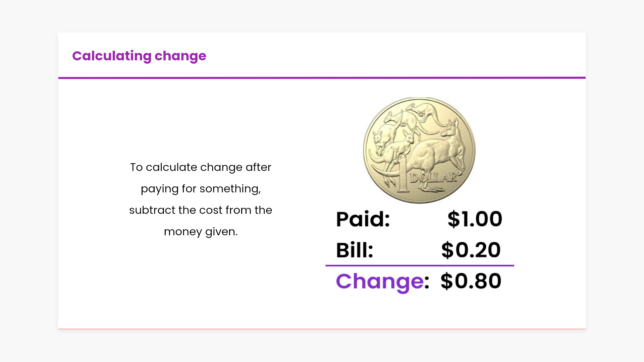The height and width of the screenshot is (362, 644).
Task: Click the topmost small kangaroo on the coin
Action: click(x=423, y=110)
